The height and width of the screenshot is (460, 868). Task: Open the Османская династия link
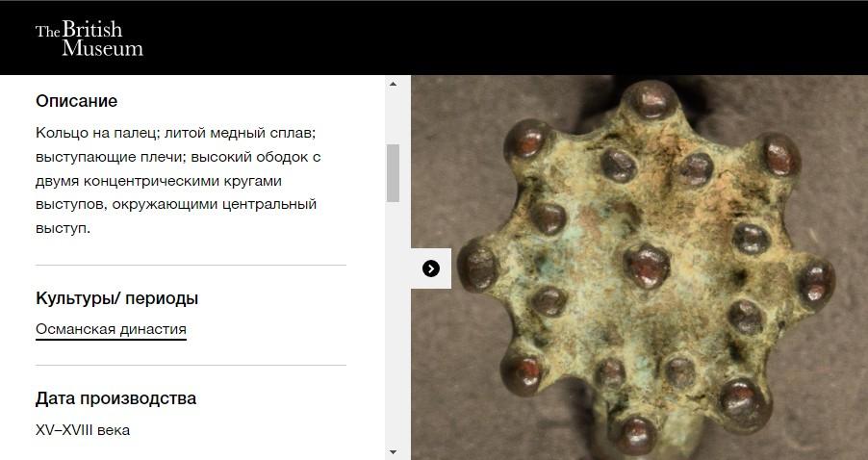111,329
